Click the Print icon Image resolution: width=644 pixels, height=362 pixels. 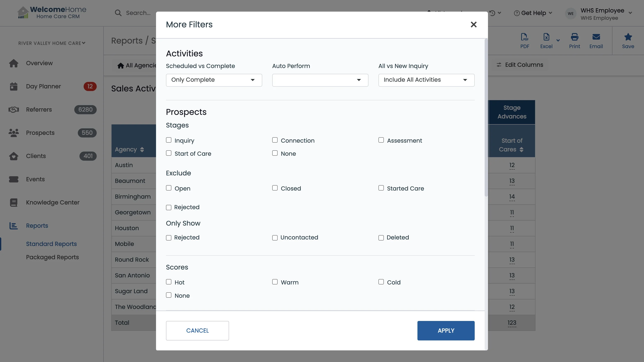(574, 37)
